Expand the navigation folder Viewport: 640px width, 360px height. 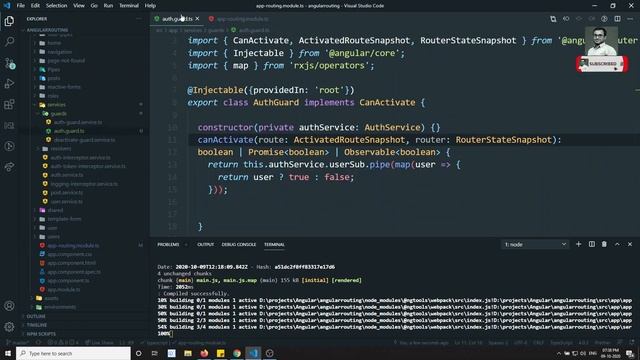pyautogui.click(x=59, y=52)
